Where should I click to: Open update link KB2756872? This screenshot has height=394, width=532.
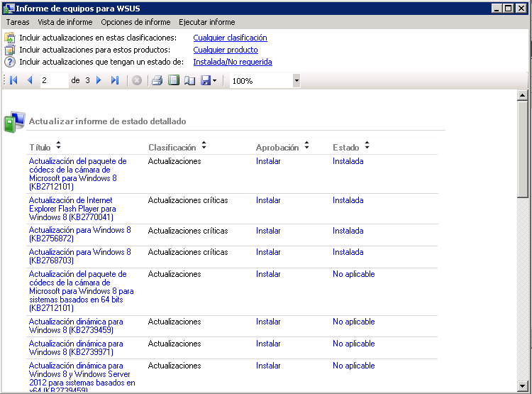(79, 234)
